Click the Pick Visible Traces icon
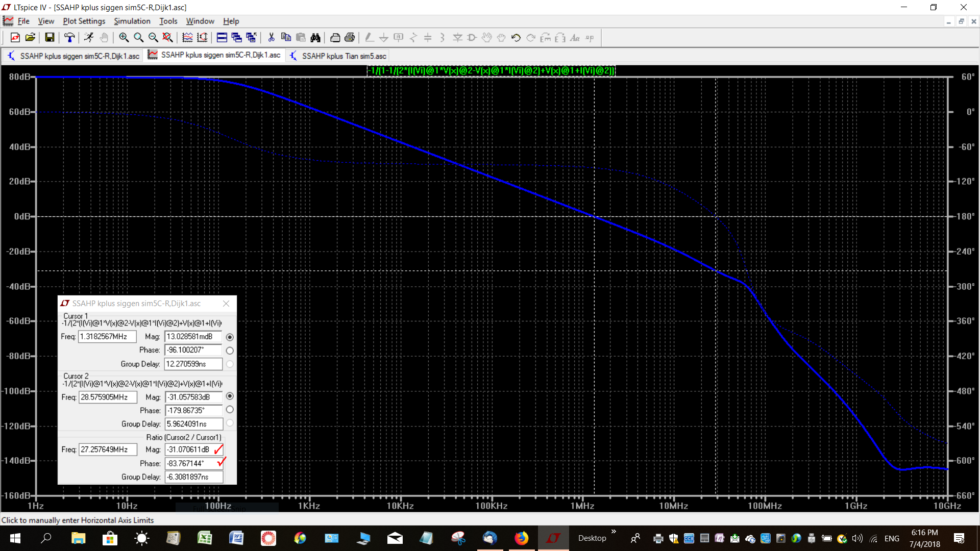Viewport: 980px width, 551px height. pos(187,37)
